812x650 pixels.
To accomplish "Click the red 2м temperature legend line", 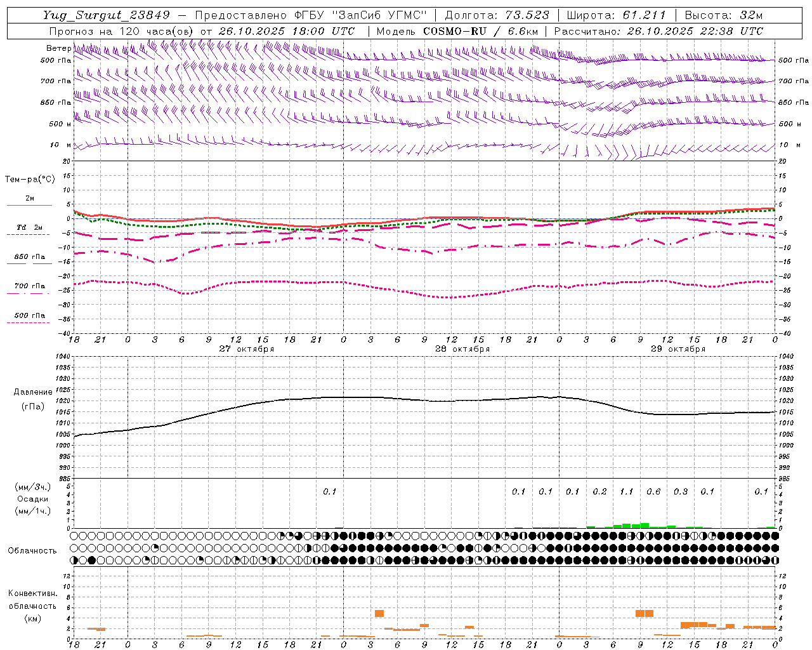I will pos(29,205).
